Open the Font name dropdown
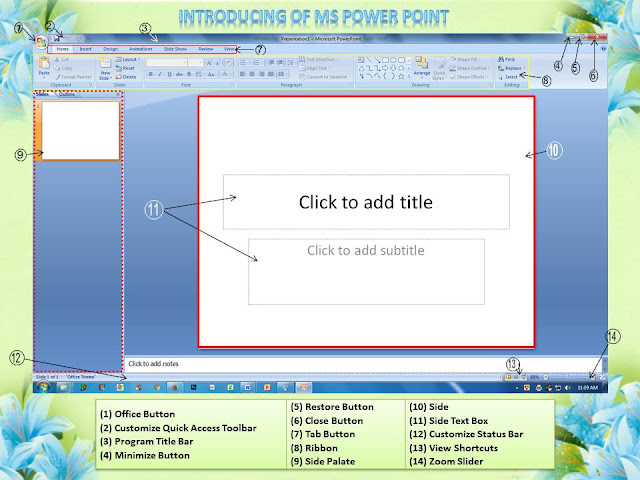Viewport: 640px width, 480px height. point(184,62)
